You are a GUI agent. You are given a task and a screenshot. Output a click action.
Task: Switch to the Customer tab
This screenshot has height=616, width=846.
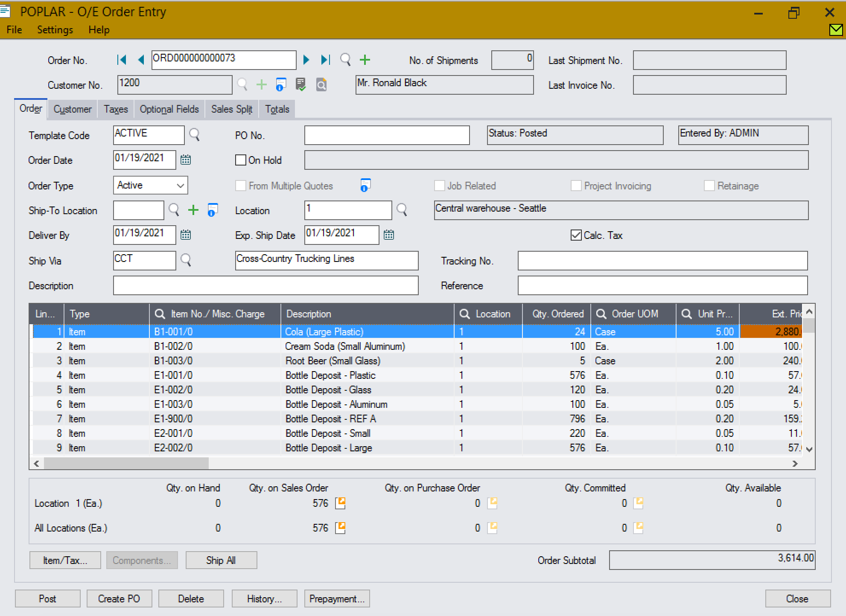pos(73,109)
